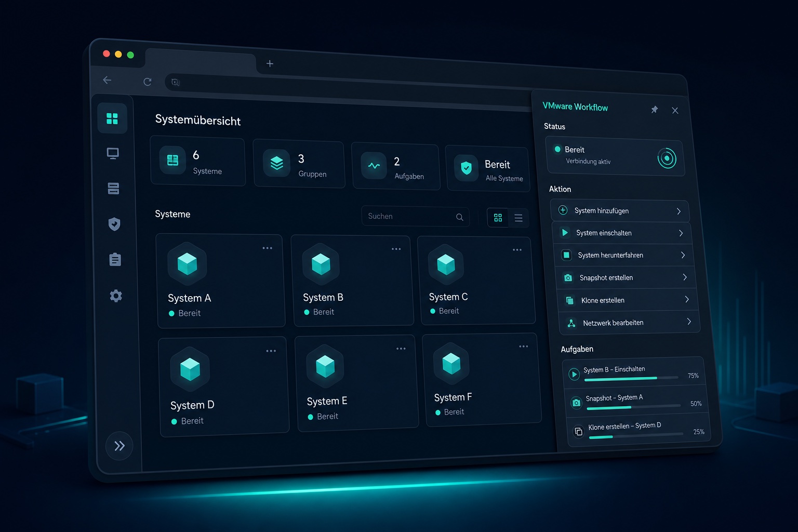Click the Suchen search field
Viewport: 798px width, 532px height.
(x=416, y=216)
